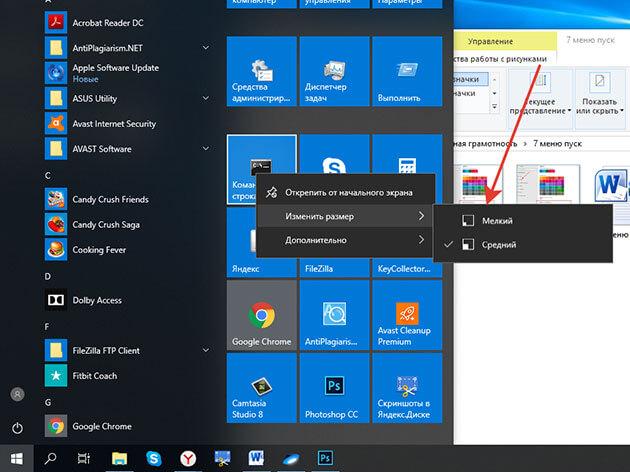This screenshot has width=630, height=472.
Task: Jump to letter G app group
Action: click(x=48, y=403)
